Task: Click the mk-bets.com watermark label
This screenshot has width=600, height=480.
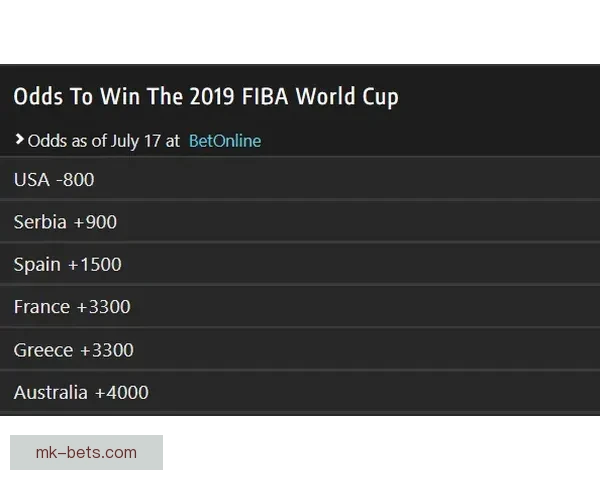Action: [x=87, y=452]
